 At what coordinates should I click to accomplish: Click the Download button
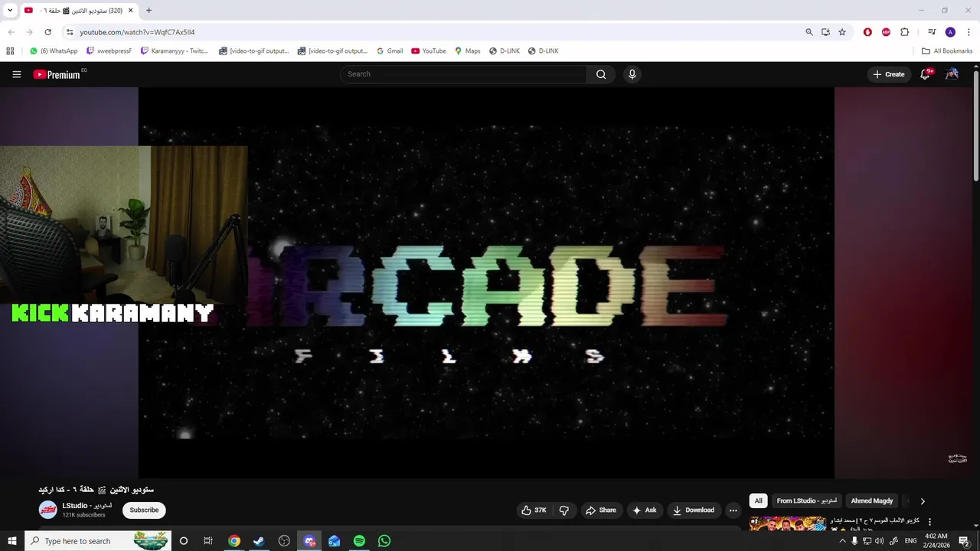[x=694, y=510]
